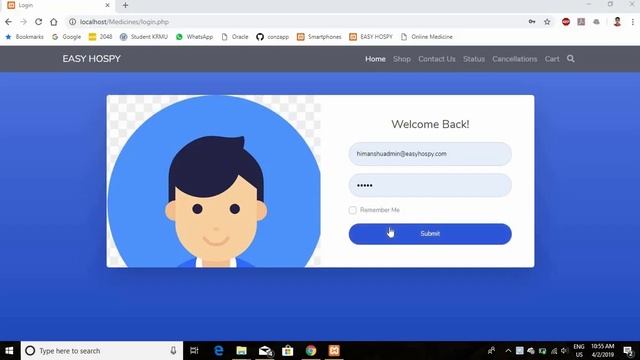Screen dimensions: 640x360
Task: Open site information icon in address bar
Action: (72, 22)
